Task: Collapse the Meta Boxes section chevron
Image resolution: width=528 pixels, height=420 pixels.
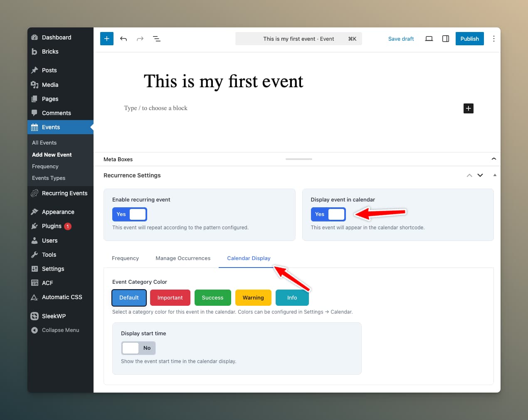Action: click(x=493, y=159)
